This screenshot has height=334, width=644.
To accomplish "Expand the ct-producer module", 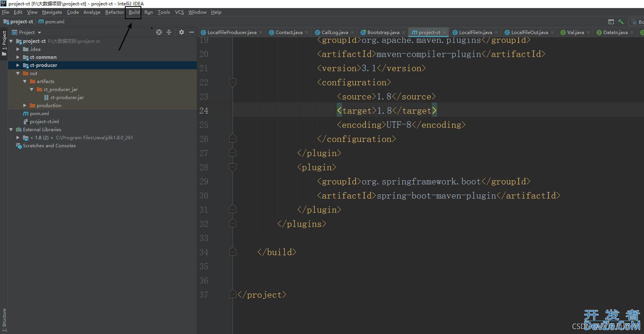I will [18, 65].
